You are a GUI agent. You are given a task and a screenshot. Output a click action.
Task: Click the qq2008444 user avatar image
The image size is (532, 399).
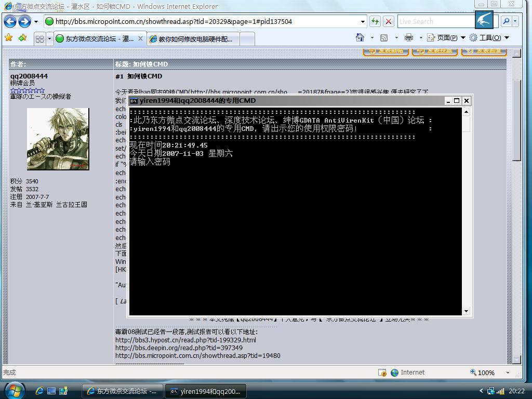(58, 139)
